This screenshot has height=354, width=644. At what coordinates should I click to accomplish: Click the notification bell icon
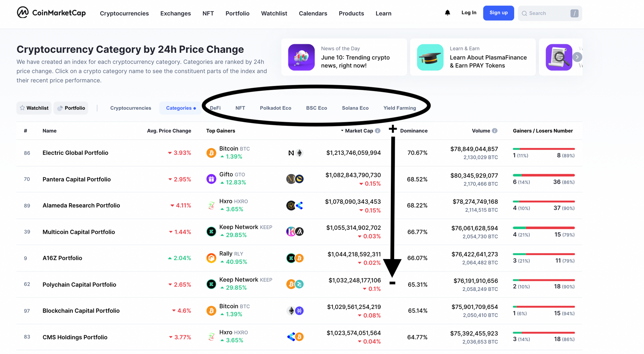coord(447,13)
